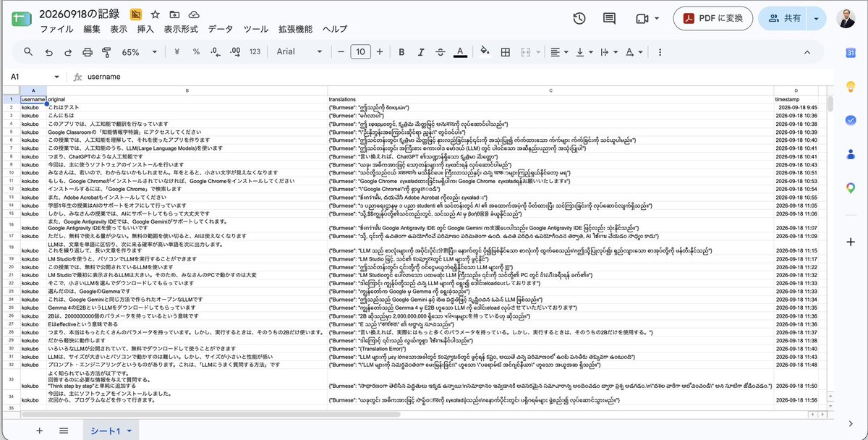Open the シート1 tab dropdown arrow

(129, 431)
